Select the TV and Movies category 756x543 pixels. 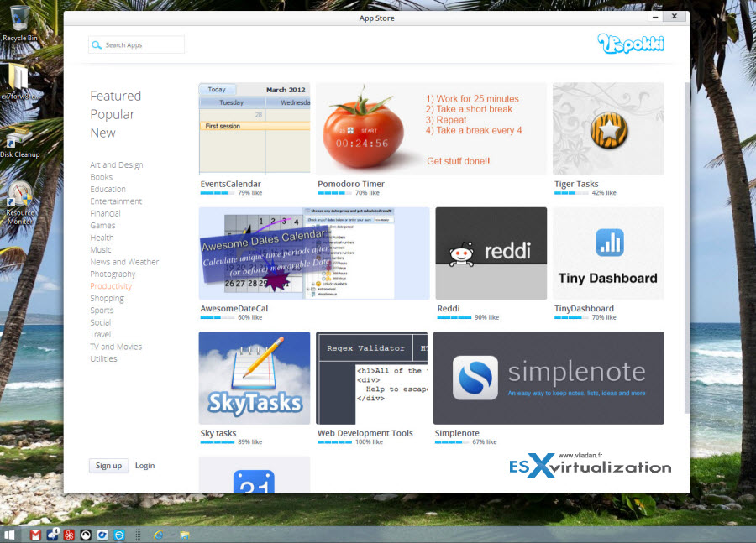[x=116, y=347]
